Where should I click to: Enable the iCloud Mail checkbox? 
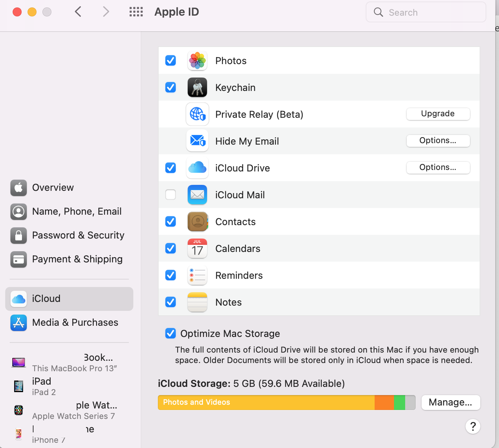(x=171, y=195)
